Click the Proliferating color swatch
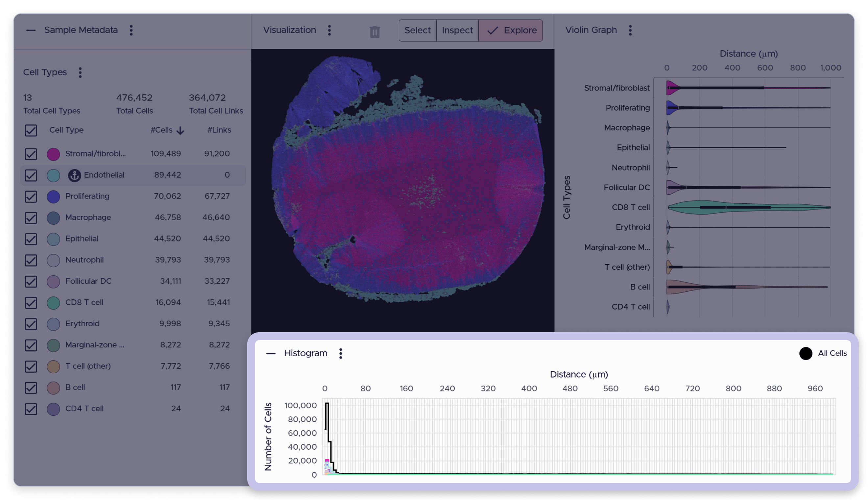 tap(53, 196)
